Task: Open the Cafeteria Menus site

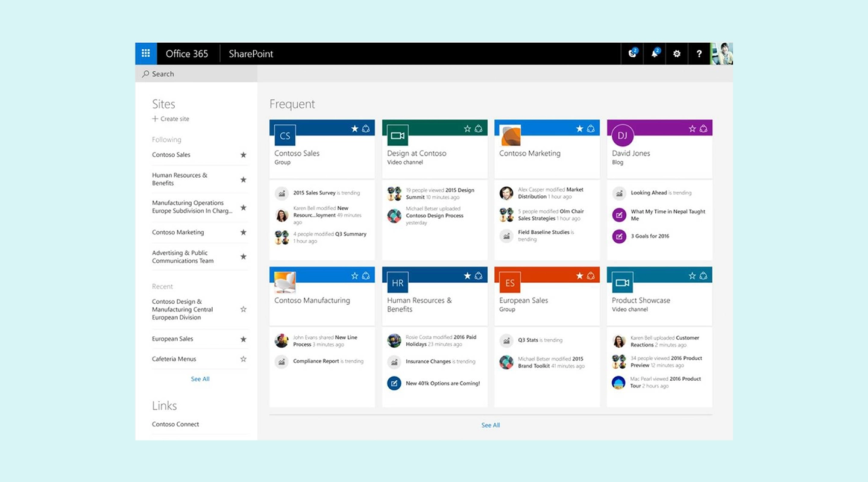Action: 174,359
